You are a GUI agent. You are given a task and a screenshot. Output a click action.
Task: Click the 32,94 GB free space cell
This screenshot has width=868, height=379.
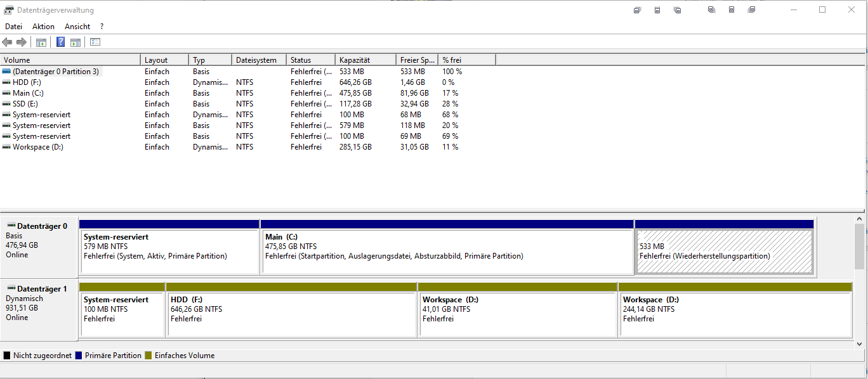click(414, 104)
